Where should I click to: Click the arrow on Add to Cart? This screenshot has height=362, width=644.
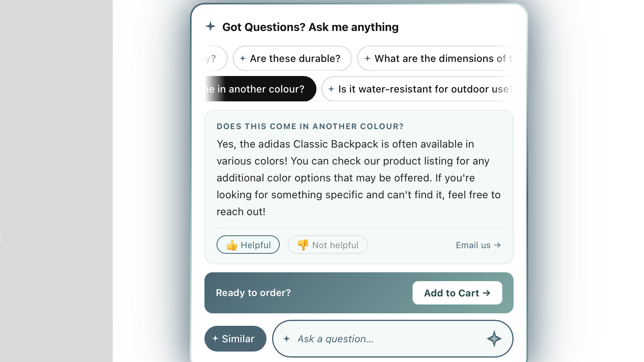coord(487,293)
